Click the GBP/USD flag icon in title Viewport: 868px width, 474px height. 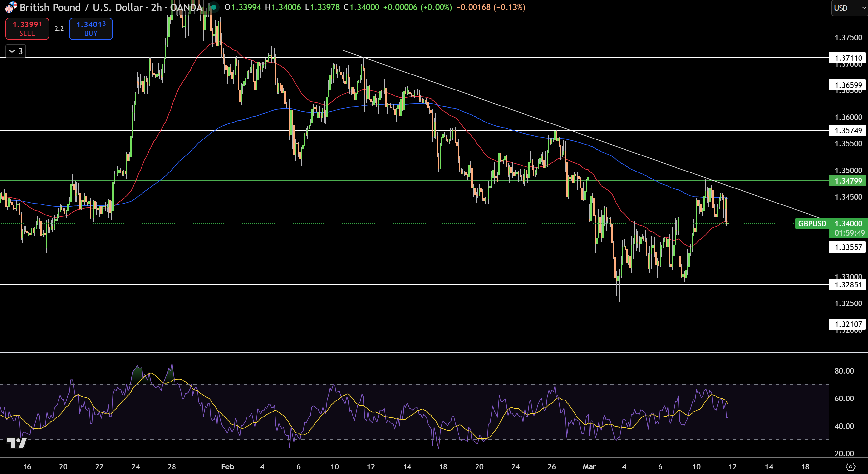tap(11, 7)
